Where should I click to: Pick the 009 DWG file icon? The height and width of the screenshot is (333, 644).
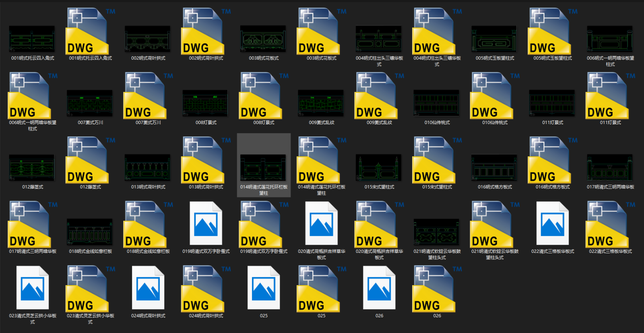376,95
